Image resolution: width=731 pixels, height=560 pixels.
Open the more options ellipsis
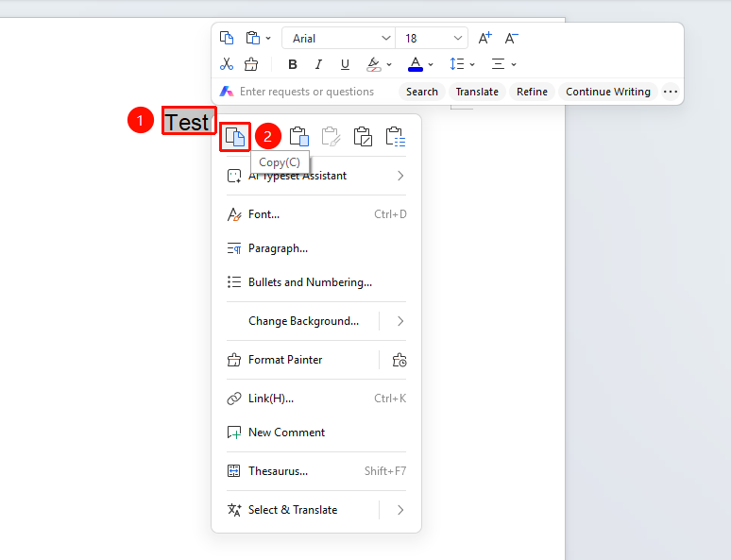671,92
